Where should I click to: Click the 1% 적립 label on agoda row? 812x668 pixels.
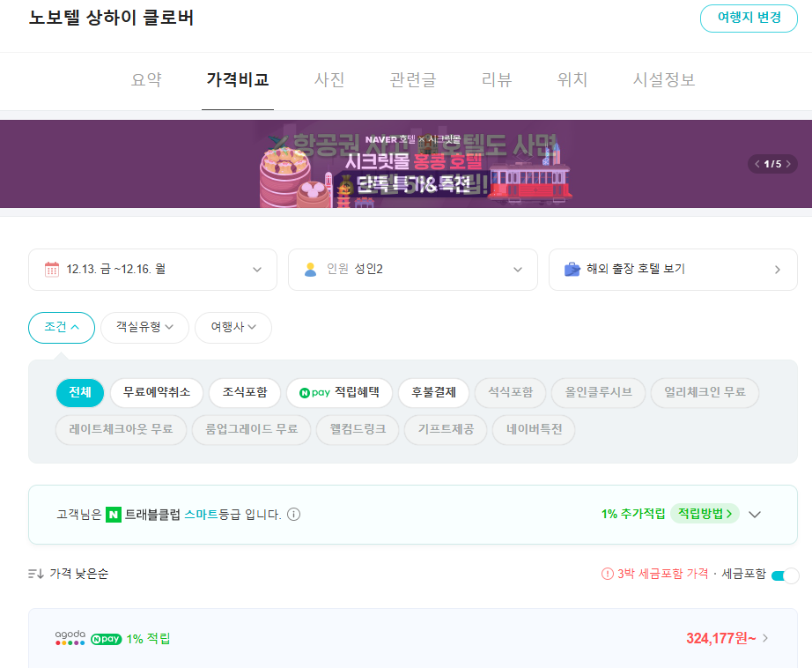coord(148,639)
